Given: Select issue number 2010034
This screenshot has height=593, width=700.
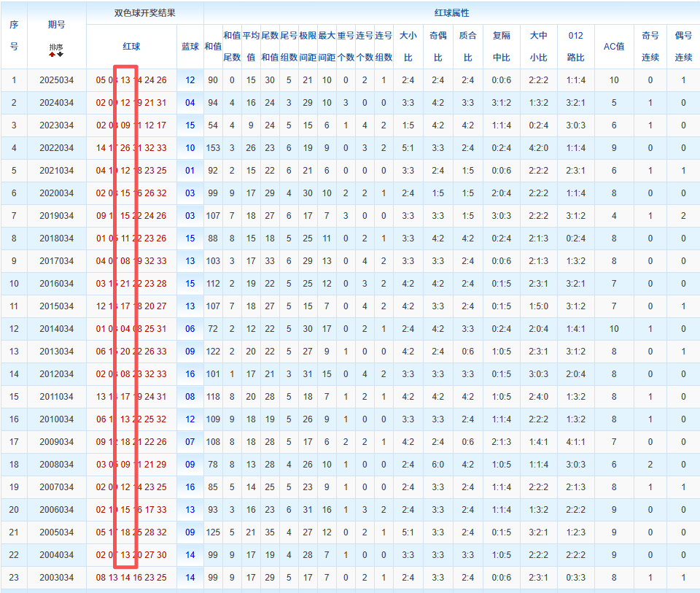Looking at the screenshot, I should [56, 419].
